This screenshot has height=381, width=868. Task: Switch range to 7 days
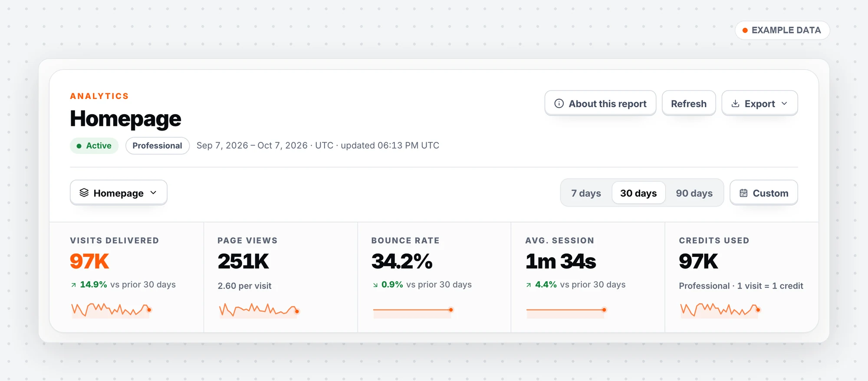(586, 193)
